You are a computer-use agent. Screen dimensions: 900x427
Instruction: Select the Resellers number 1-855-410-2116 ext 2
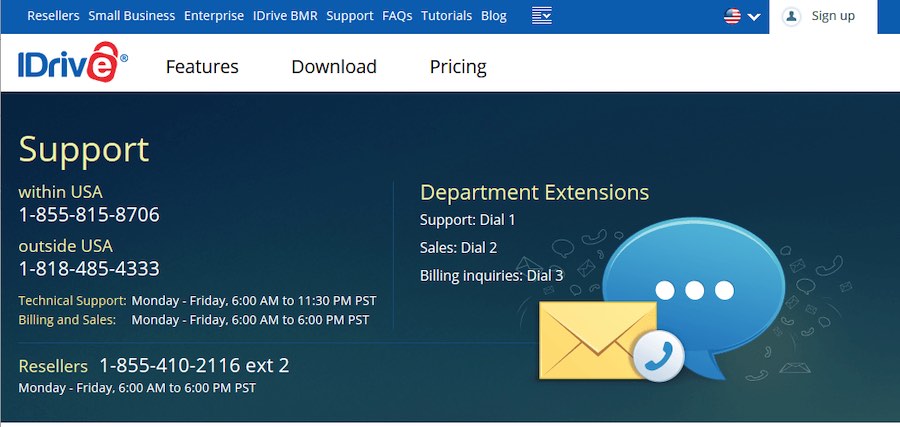coord(194,365)
